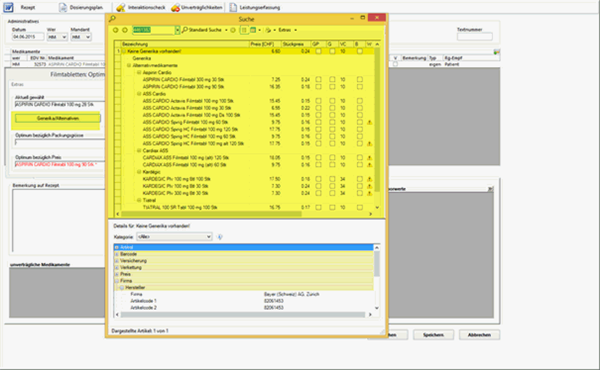Sort by the Stückpreis column header

[x=296, y=44]
